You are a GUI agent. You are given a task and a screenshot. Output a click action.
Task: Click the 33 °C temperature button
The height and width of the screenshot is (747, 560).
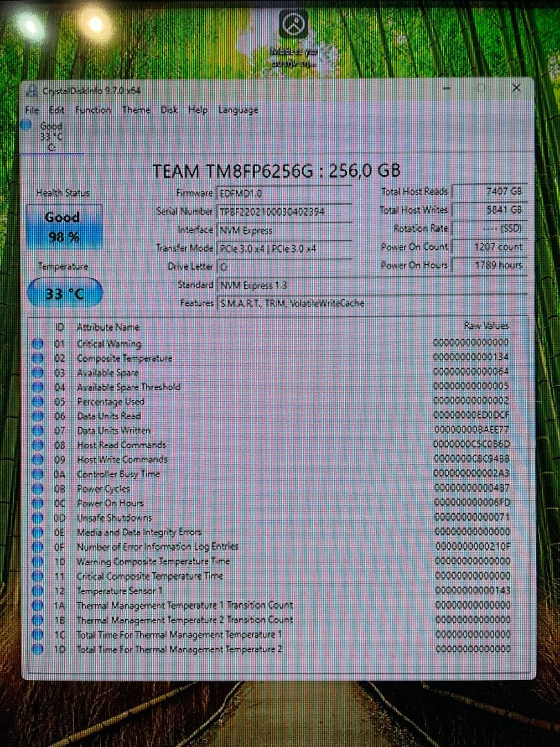[x=65, y=293]
